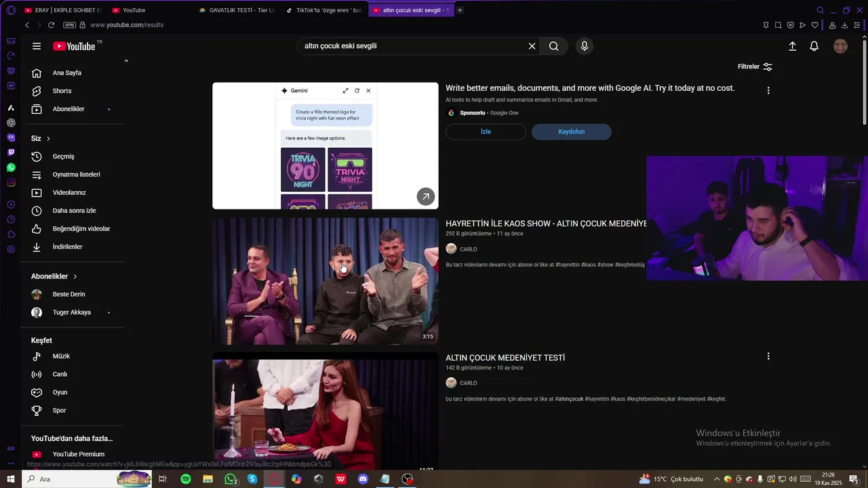Open Tuger Akkaya channel

tap(73, 312)
